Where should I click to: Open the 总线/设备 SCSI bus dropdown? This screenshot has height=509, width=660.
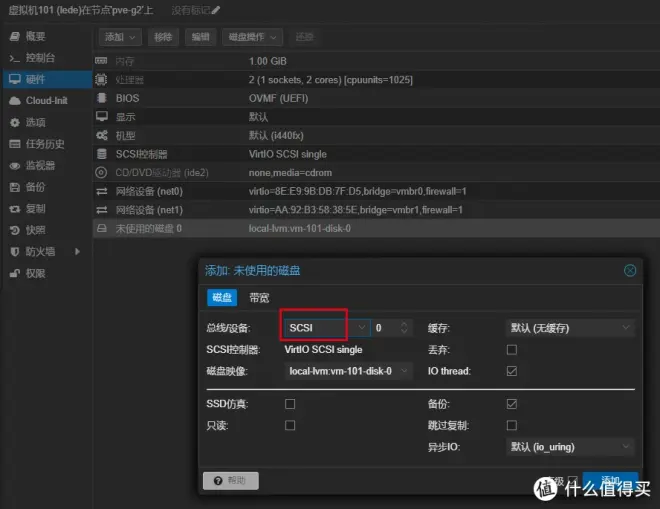(327, 328)
